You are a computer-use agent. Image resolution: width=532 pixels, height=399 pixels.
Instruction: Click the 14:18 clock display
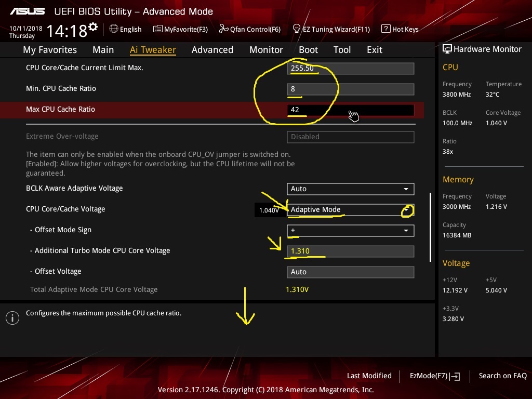[x=67, y=31]
